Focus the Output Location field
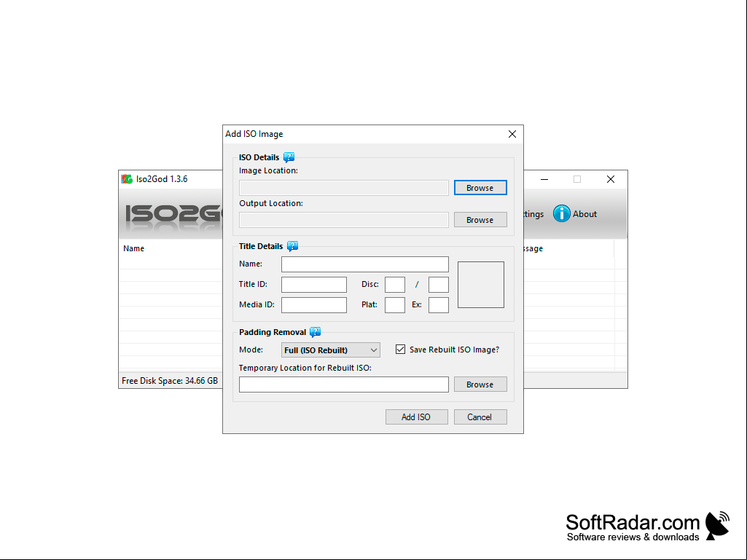747x560 pixels. pyautogui.click(x=344, y=219)
